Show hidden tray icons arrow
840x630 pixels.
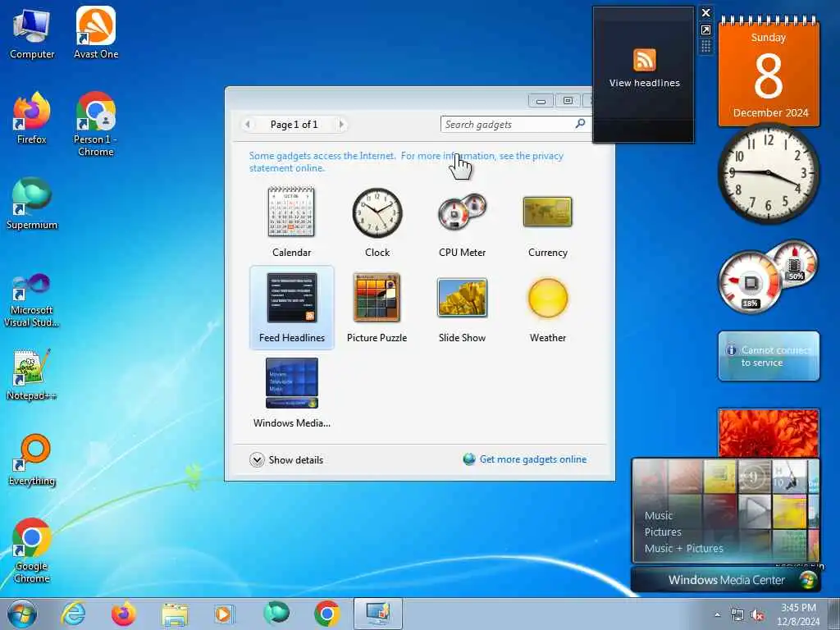717,615
